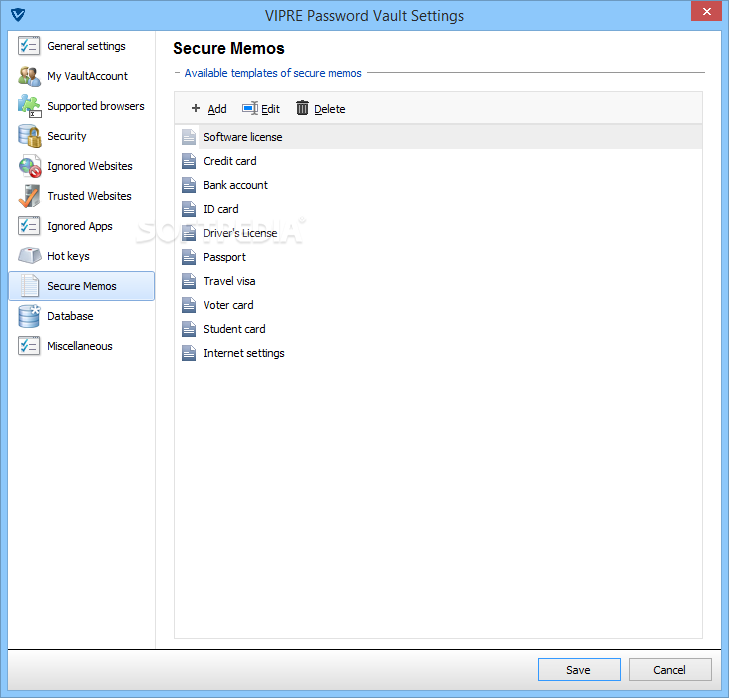Screen dimensions: 729x698
Task: Click the Trusted Websites checkmark icon
Action: (29, 196)
